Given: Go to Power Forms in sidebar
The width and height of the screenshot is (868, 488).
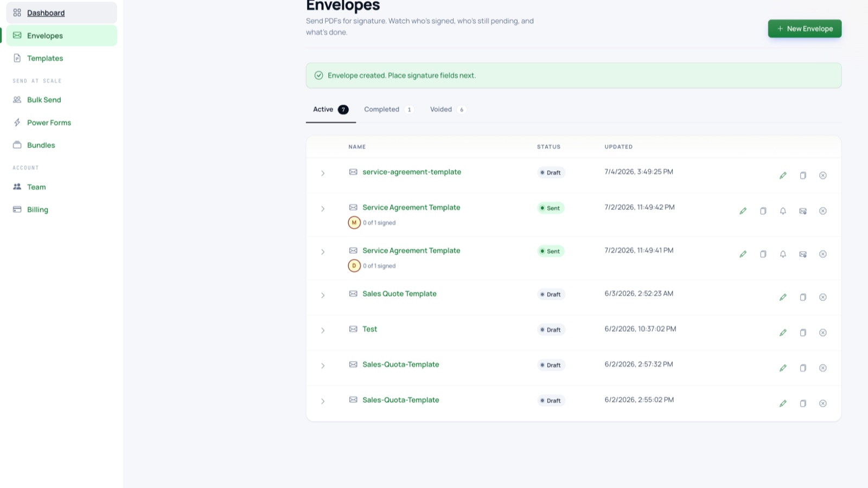Looking at the screenshot, I should click(49, 123).
